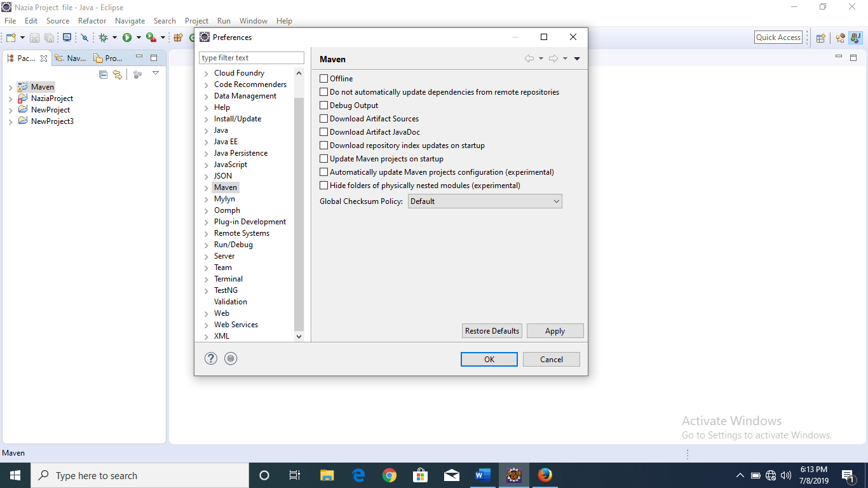Launch Debug with the green bug icon
This screenshot has width=868, height=488.
tap(103, 38)
